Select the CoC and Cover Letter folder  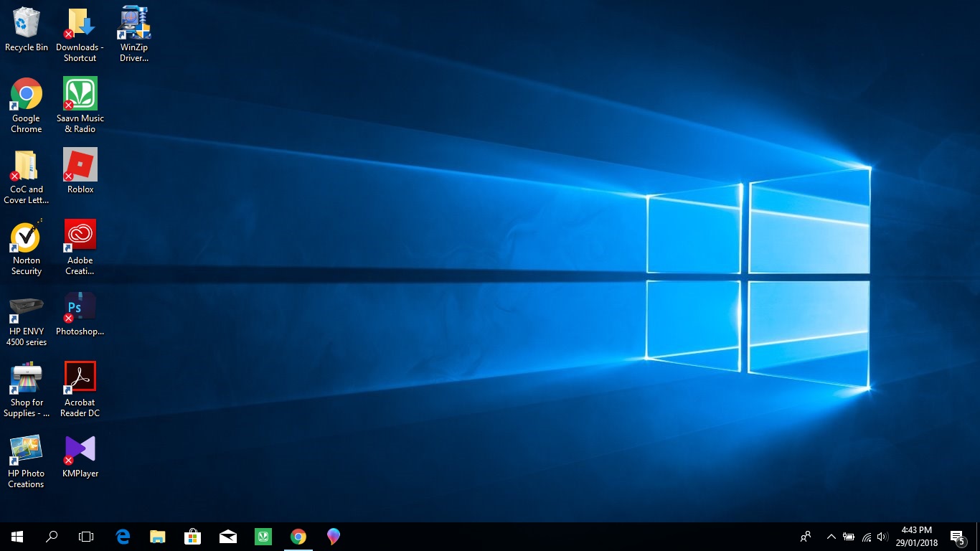coord(27,176)
